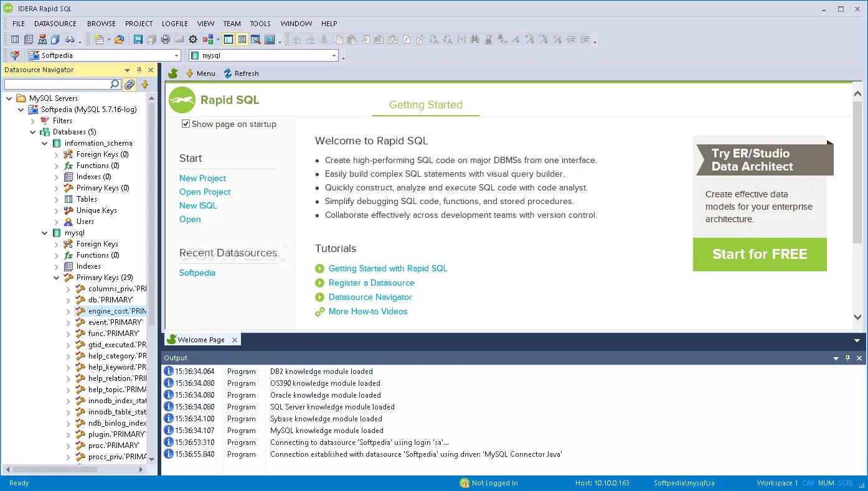This screenshot has width=868, height=491.
Task: Collapse the Primary Keys (29) node
Action: pyautogui.click(x=57, y=278)
